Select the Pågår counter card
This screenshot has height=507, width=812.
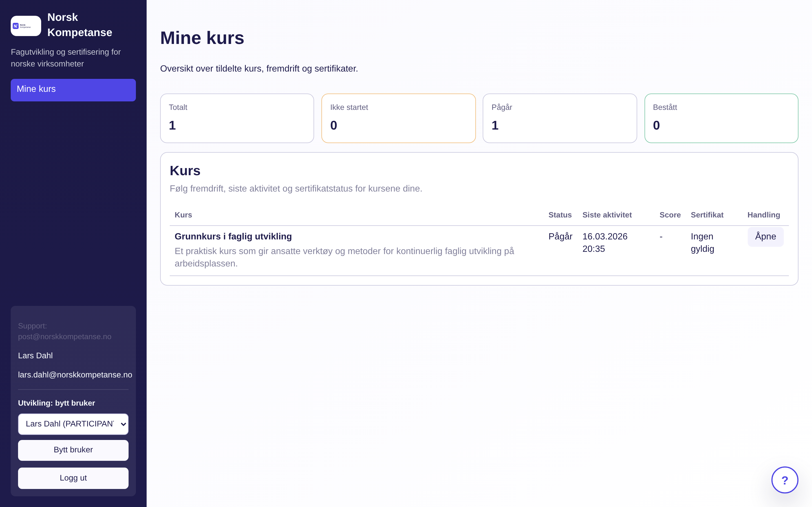pos(559,118)
